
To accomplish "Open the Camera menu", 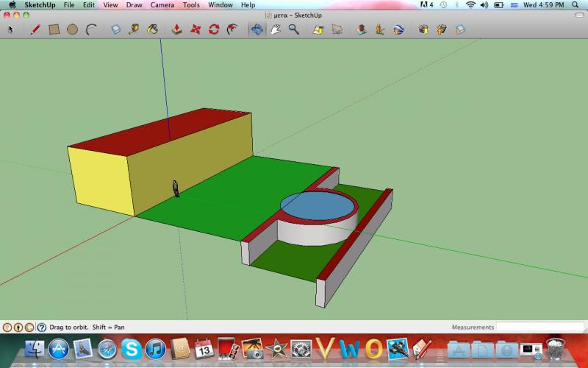I will (x=162, y=5).
